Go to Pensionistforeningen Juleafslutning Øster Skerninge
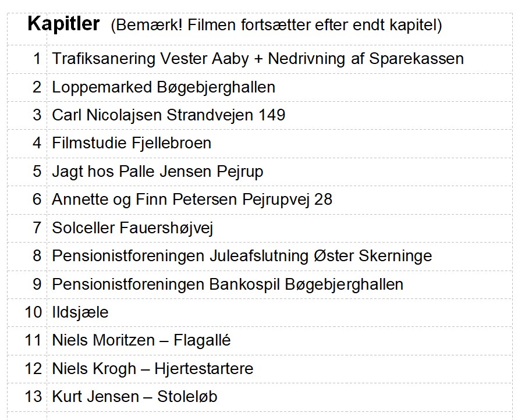Image resolution: width=518 pixels, height=420 pixels. pos(242,256)
